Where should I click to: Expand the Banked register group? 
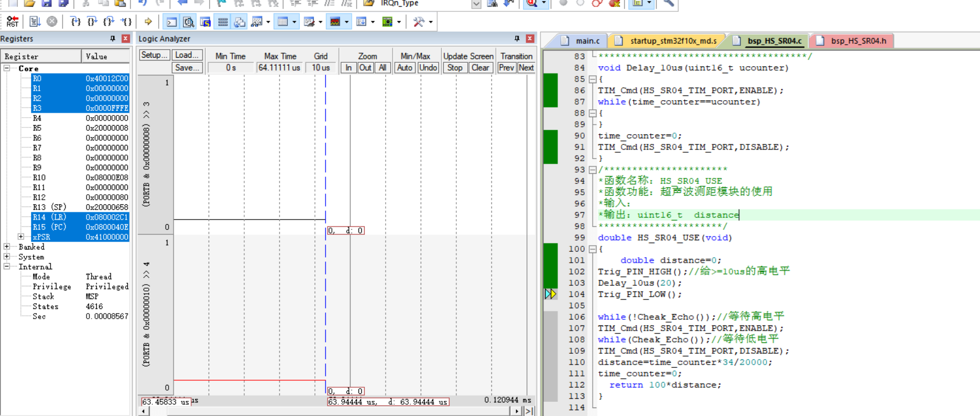(x=7, y=247)
